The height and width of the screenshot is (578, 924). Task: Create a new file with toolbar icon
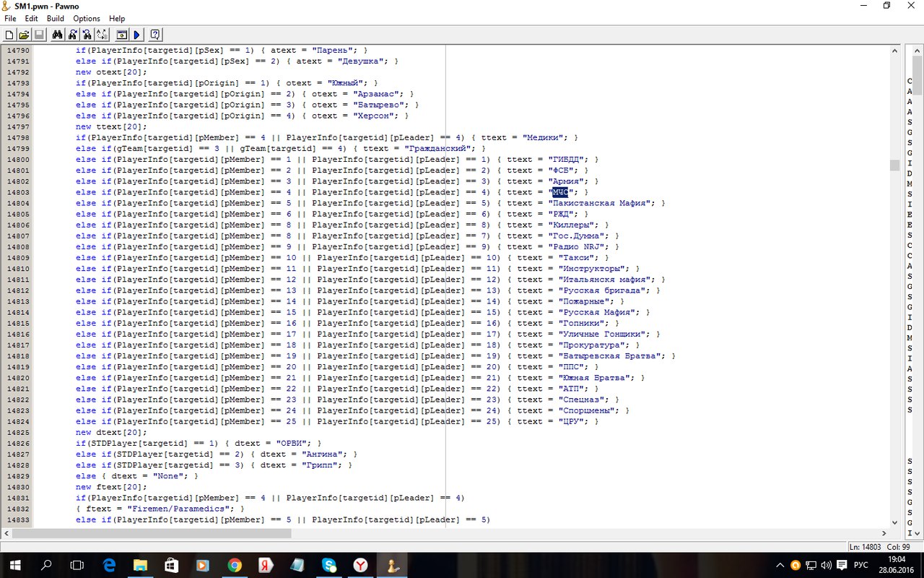coord(9,34)
